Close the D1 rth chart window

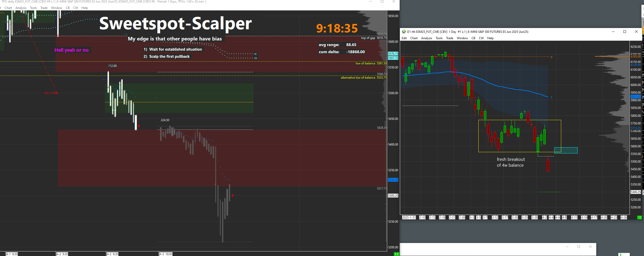point(636,32)
